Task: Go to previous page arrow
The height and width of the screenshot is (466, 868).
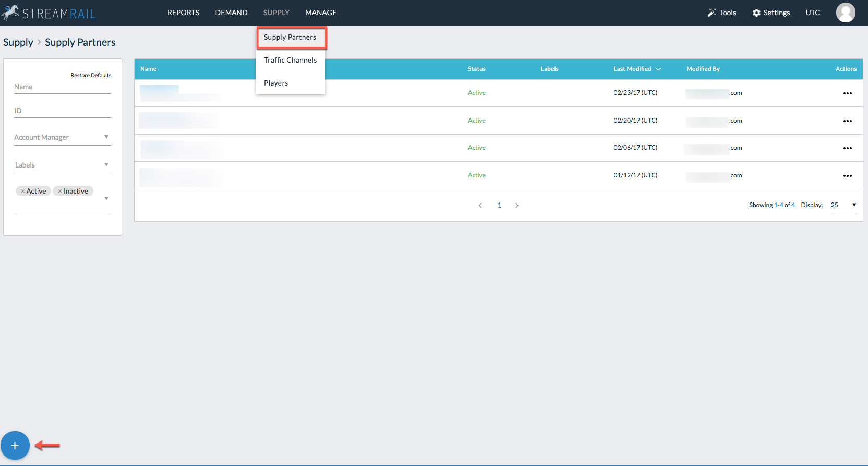Action: tap(480, 206)
